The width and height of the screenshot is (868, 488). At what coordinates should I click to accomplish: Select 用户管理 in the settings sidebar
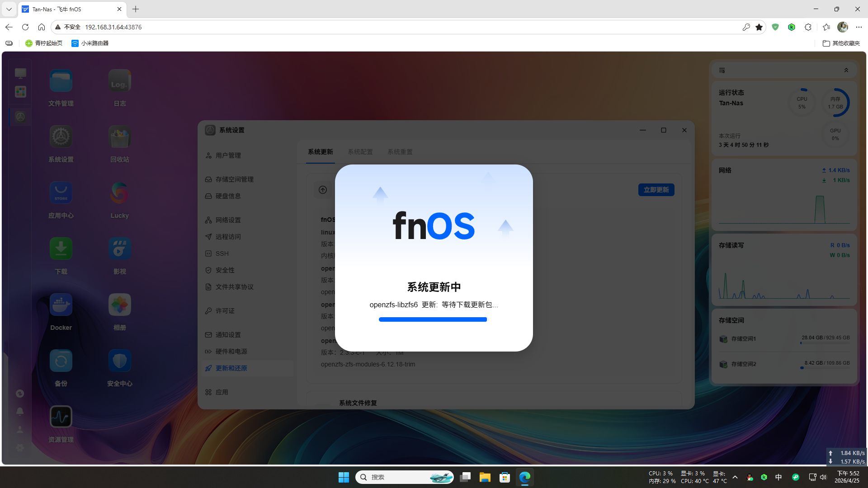[x=248, y=155]
